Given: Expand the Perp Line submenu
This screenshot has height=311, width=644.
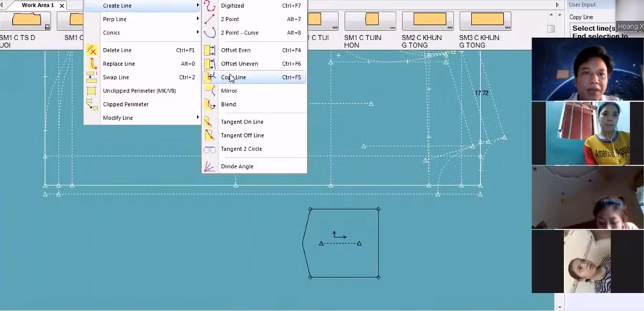Looking at the screenshot, I should tap(140, 19).
